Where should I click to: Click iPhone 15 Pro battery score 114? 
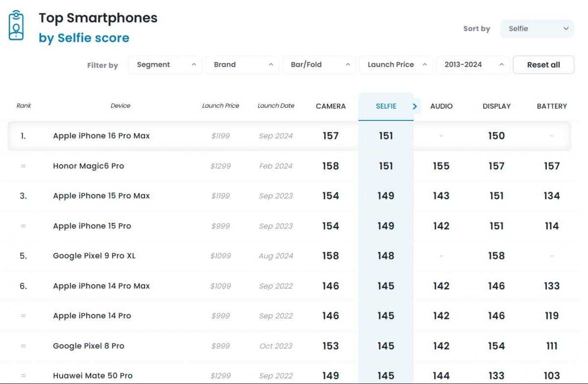(x=552, y=226)
